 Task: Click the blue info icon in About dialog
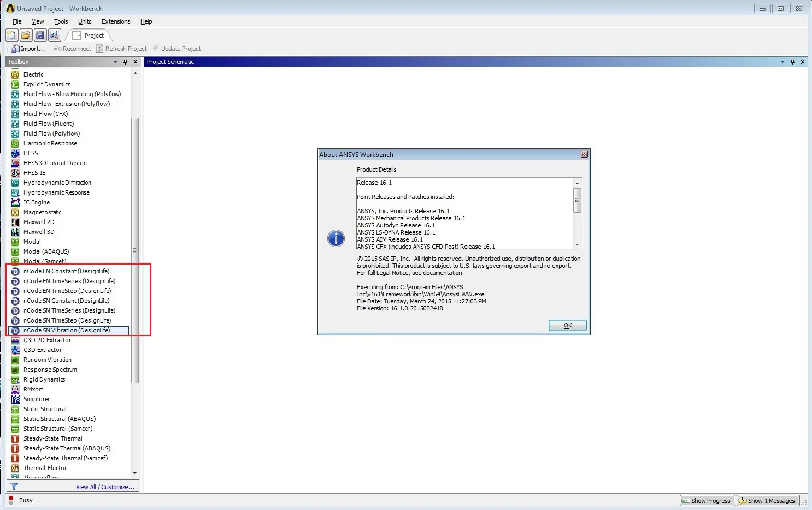point(336,238)
